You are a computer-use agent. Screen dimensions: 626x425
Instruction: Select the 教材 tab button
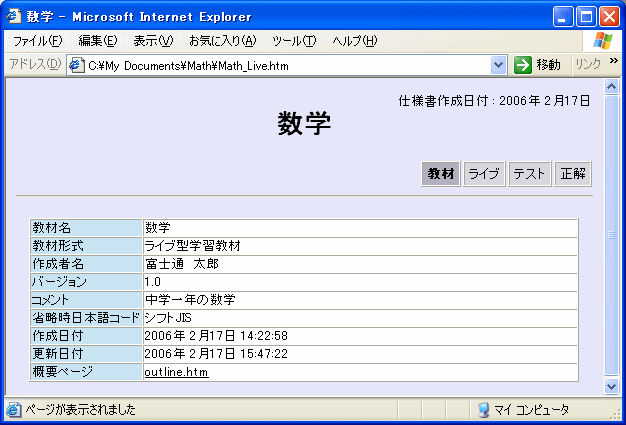tap(441, 174)
